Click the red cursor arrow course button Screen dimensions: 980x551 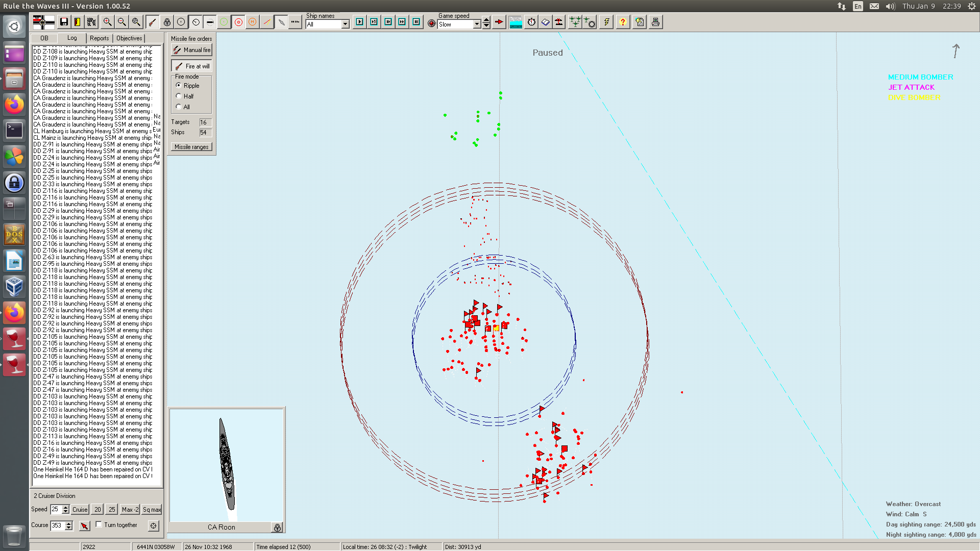pos(85,525)
